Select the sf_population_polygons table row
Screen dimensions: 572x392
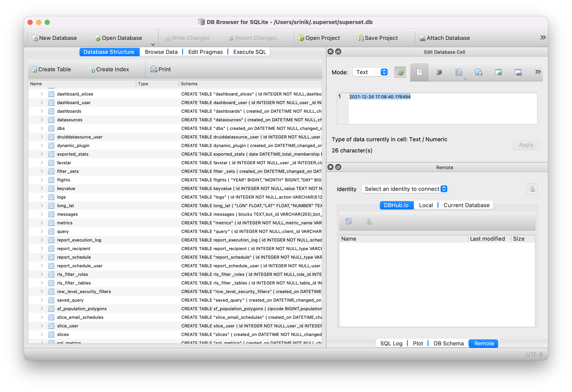pyautogui.click(x=175, y=309)
